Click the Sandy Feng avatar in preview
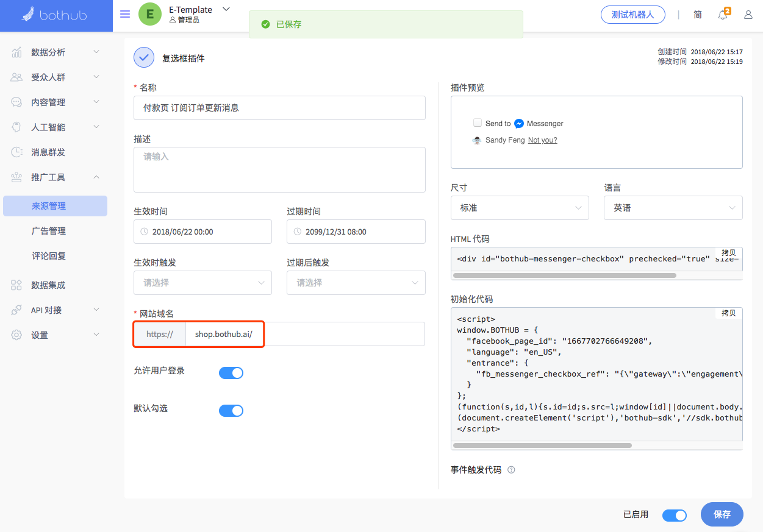The image size is (763, 532). click(477, 140)
